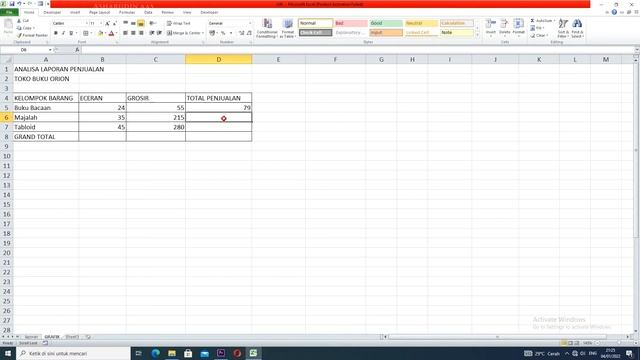Click cell TOTAL PENJUALAN header
This screenshot has height=360, width=640.
(x=219, y=98)
